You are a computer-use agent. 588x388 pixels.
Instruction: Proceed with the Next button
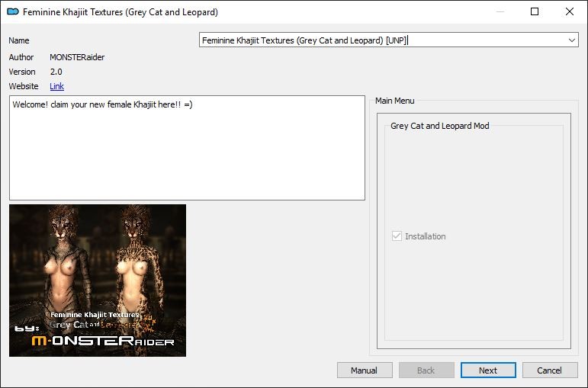[x=488, y=370]
